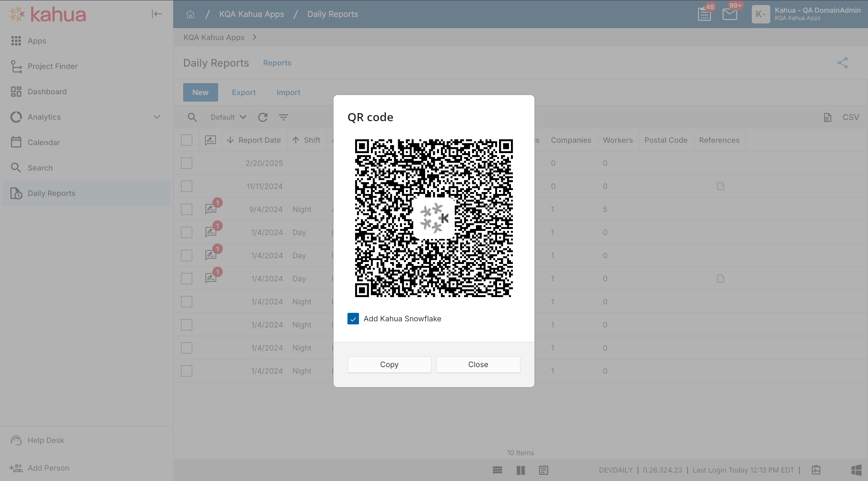Click the search magnifier in list toolbar
Viewport: 868px width, 481px height.
coord(192,117)
